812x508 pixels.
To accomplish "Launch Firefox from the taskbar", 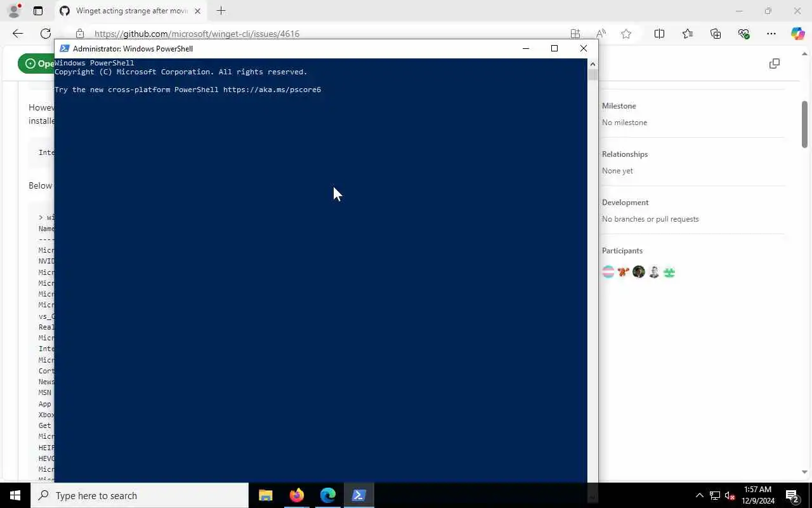I will click(x=297, y=495).
